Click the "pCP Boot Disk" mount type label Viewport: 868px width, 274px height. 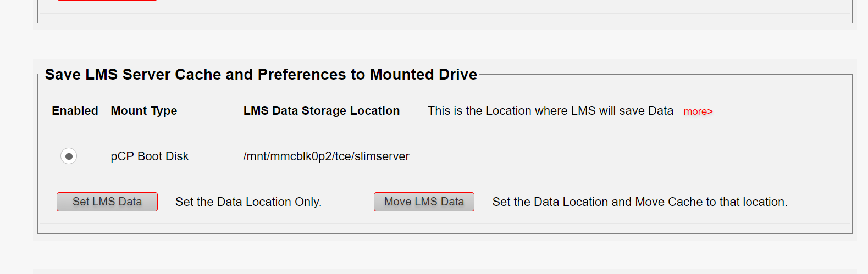(x=150, y=156)
